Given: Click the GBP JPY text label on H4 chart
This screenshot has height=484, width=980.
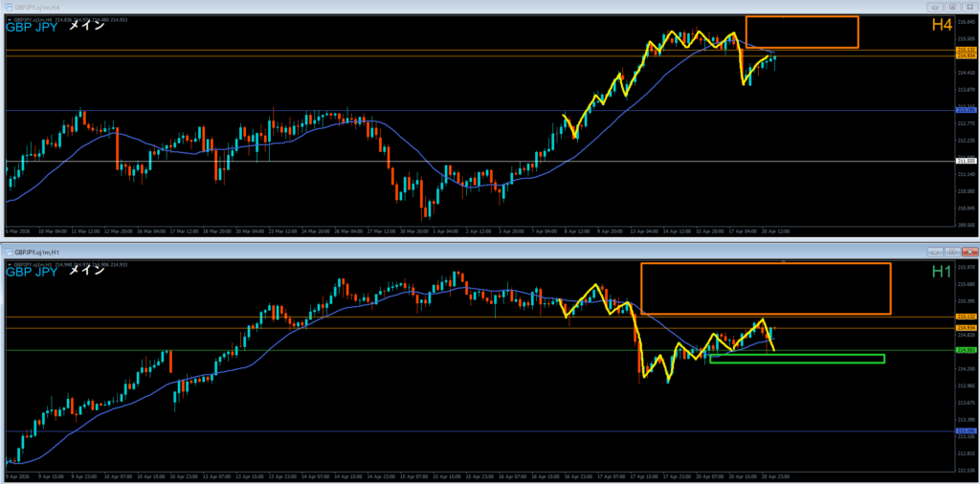Looking at the screenshot, I should point(31,27).
